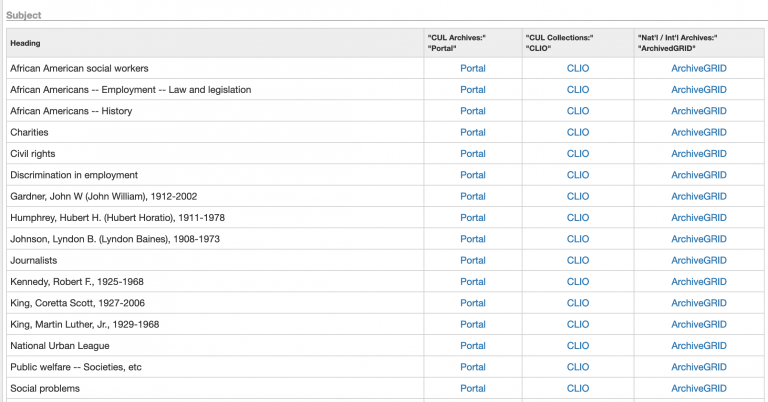Select the Civil rights heading text
768x402 pixels.
click(x=33, y=154)
